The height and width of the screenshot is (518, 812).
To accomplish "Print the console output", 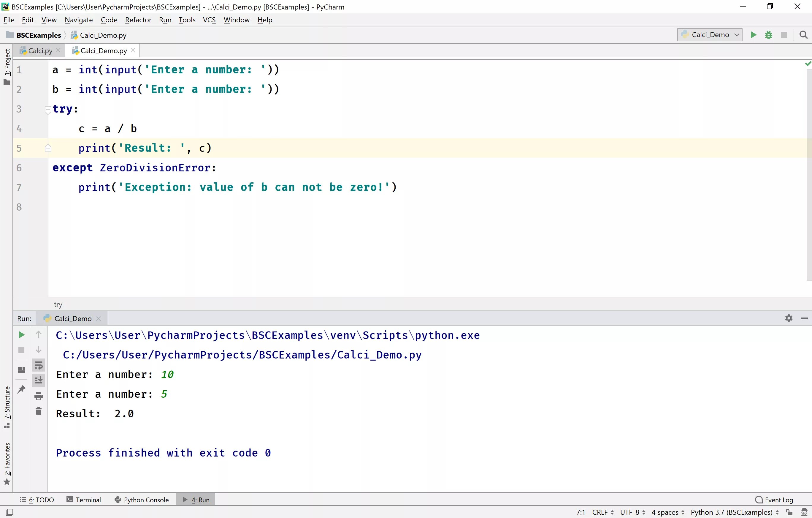I will pos(39,397).
